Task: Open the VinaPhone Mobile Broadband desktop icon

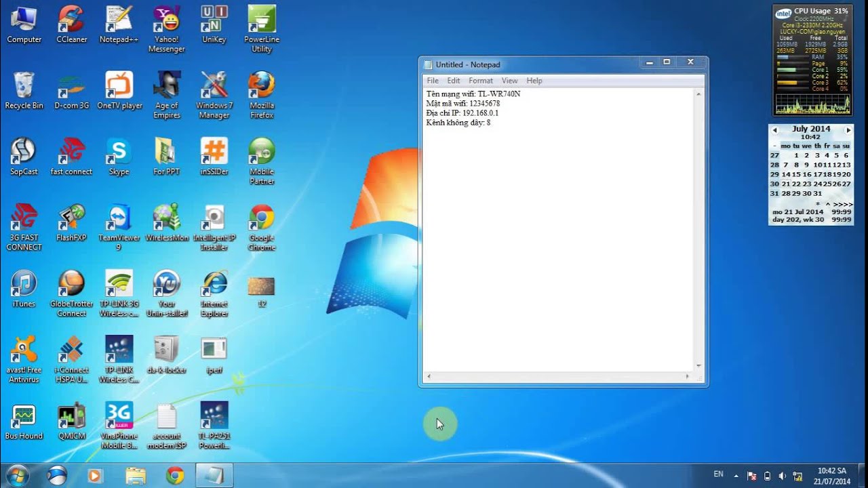Action: (119, 426)
